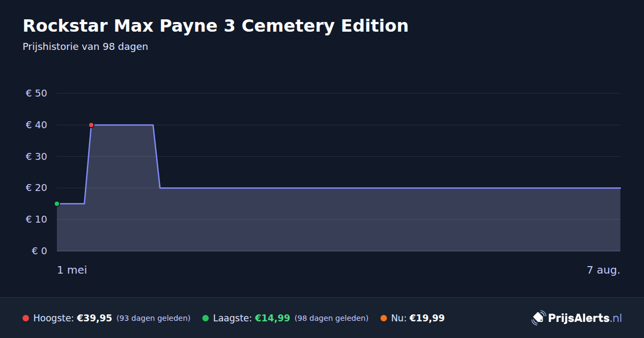Click the green dot beside Laagste
This screenshot has width=644, height=338.
[x=206, y=318]
